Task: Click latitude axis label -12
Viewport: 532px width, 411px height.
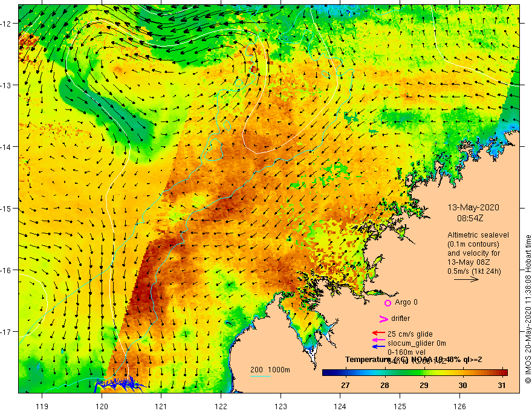Action: (x=6, y=24)
